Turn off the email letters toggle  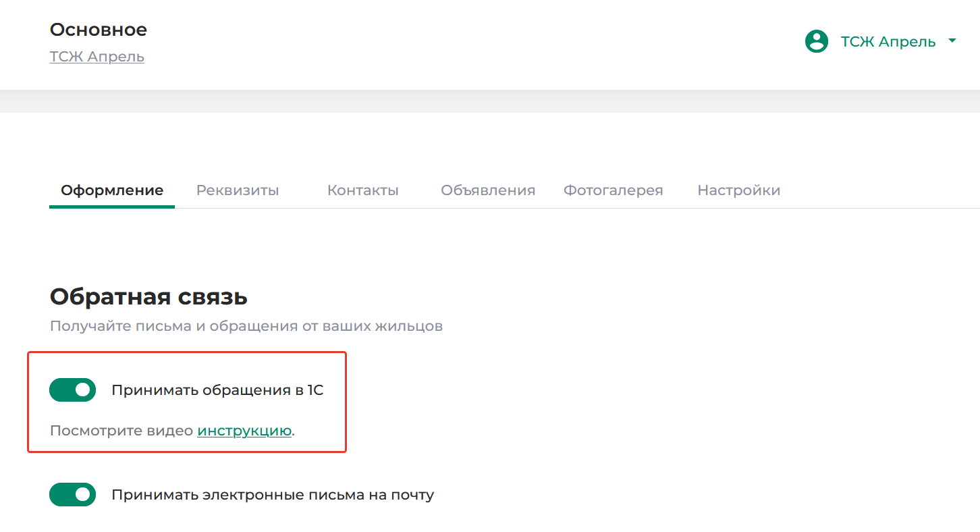(x=73, y=495)
